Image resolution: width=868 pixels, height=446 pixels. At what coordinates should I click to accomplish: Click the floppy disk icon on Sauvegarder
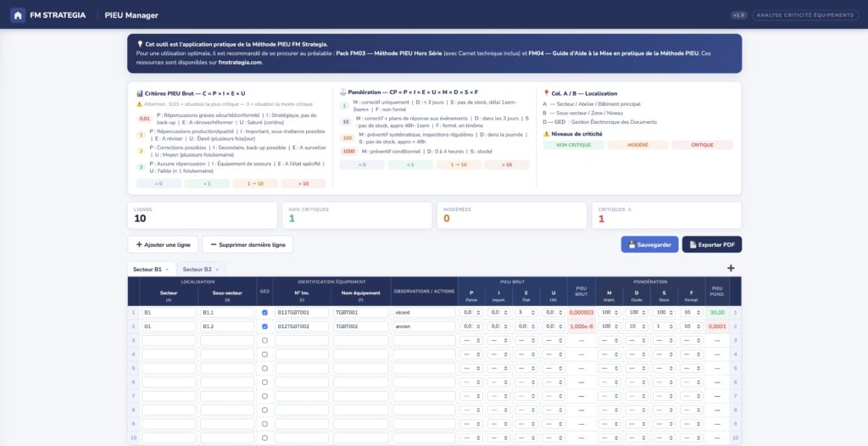point(630,244)
